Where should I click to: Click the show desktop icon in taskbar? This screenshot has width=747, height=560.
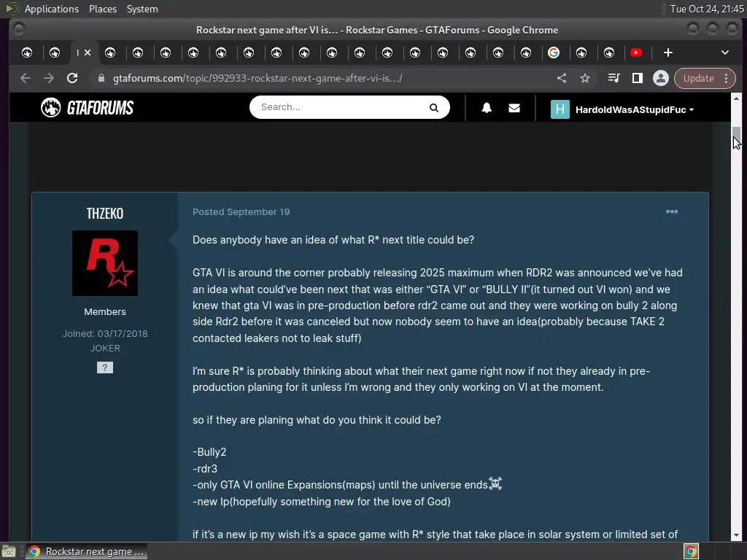(9, 551)
